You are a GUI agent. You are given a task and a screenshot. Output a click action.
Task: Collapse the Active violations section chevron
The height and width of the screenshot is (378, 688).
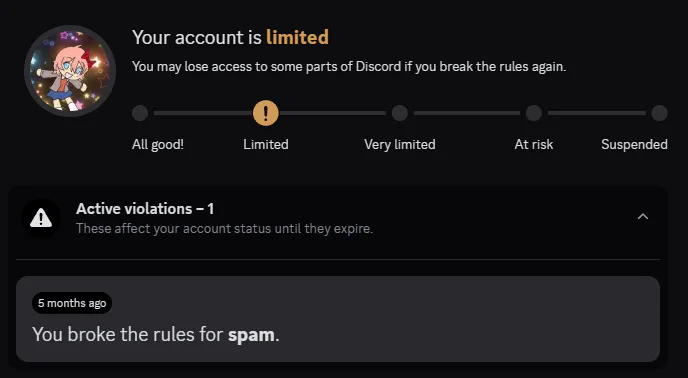point(642,216)
